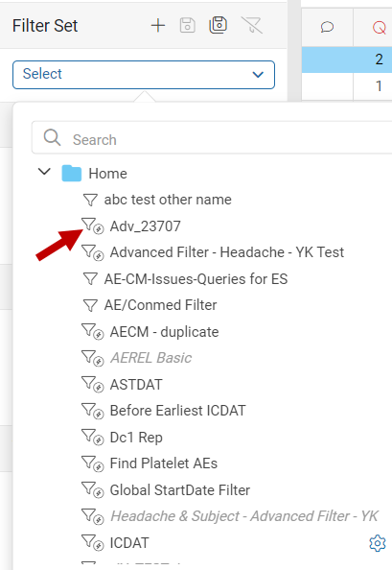
Task: Click the red query column icon
Action: click(x=380, y=27)
